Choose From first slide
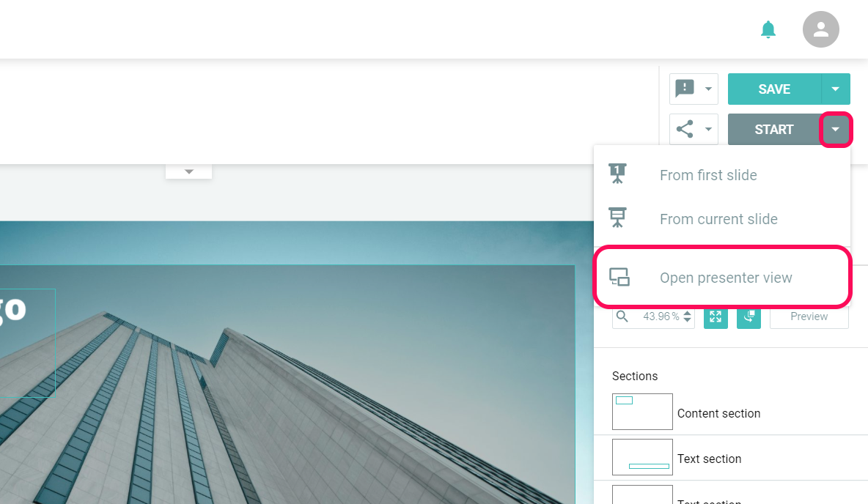 [722, 175]
